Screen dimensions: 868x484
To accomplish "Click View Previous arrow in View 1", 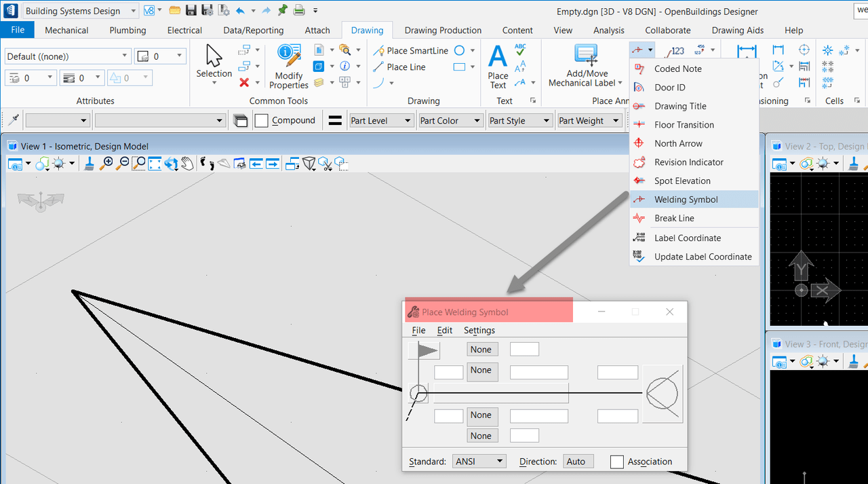I will click(x=256, y=164).
